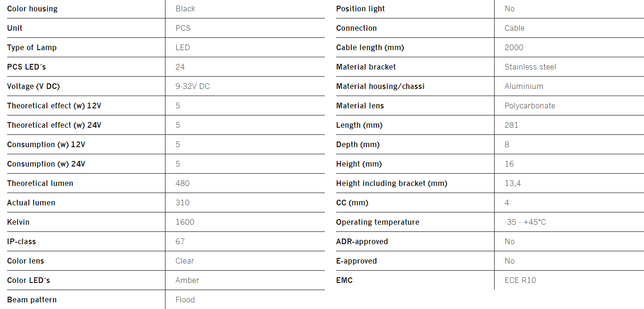Click the Kelvin value 1600
The image size is (644, 309).
185,222
